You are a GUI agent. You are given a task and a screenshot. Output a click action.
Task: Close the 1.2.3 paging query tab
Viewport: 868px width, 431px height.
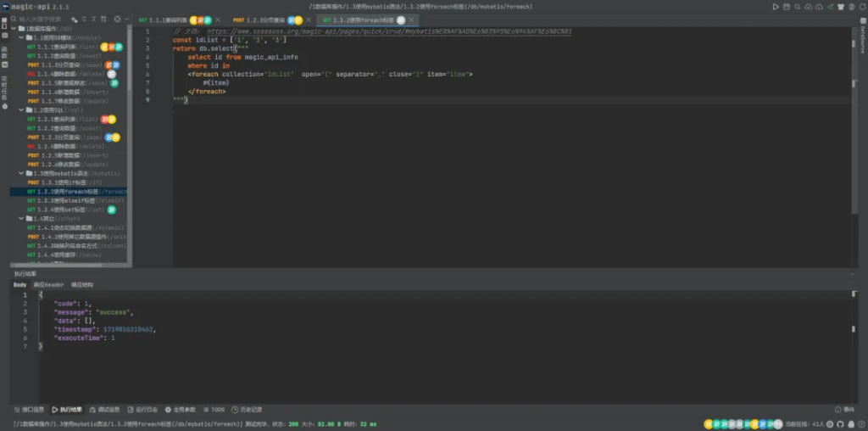tap(309, 19)
